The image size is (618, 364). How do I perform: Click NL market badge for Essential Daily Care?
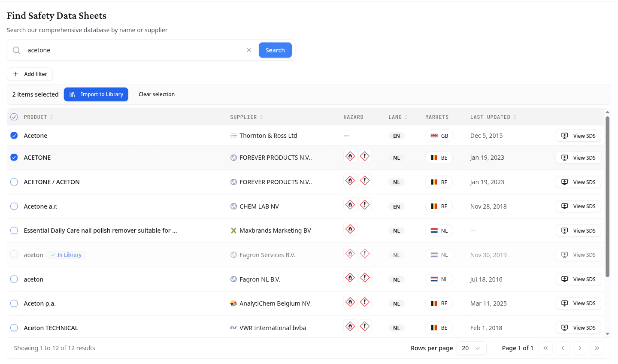pyautogui.click(x=439, y=231)
